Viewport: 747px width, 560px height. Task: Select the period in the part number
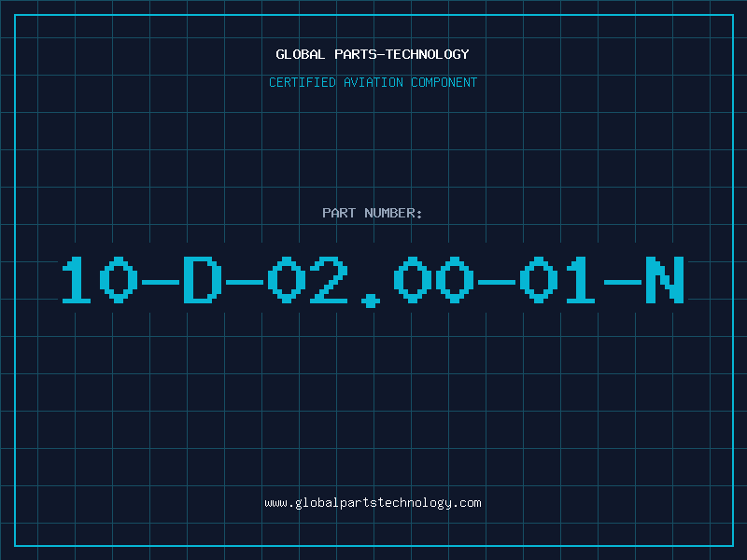[x=371, y=301]
